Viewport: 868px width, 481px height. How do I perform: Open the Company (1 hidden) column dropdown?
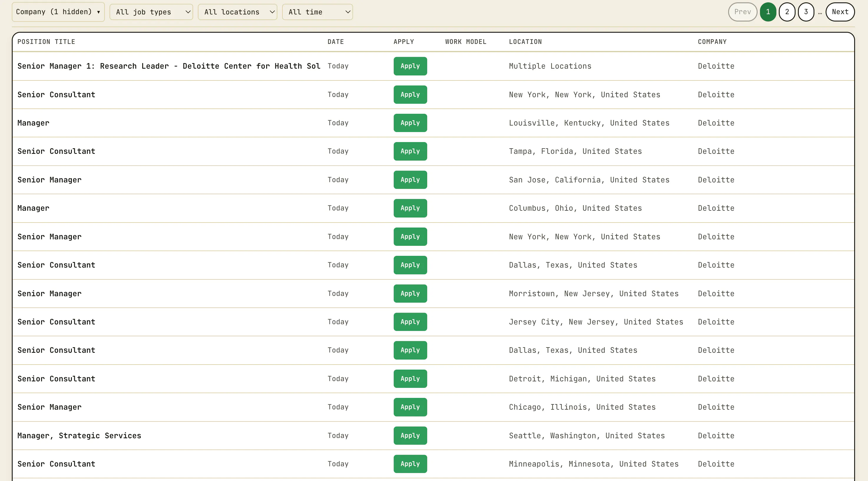pyautogui.click(x=58, y=12)
